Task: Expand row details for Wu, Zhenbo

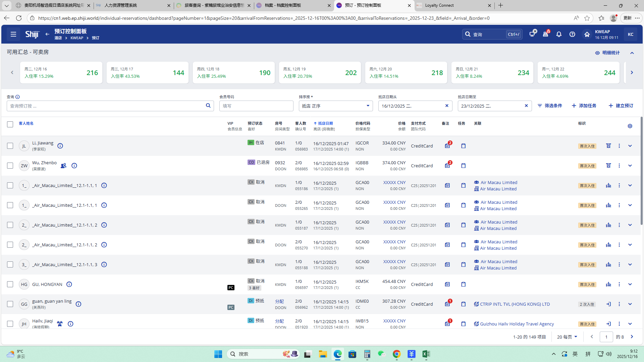Action: click(x=630, y=166)
